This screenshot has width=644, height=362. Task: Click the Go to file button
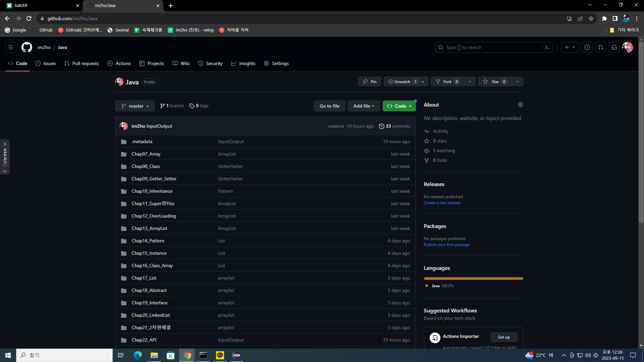tap(329, 106)
